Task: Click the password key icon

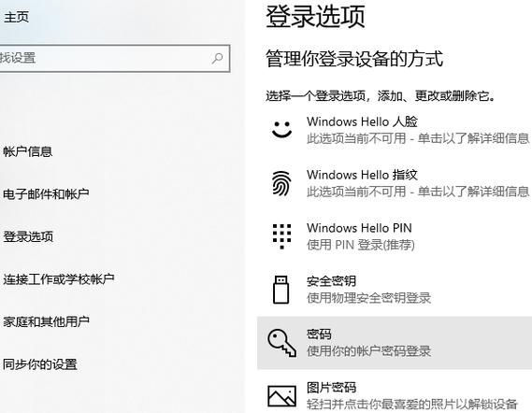Action: [x=282, y=343]
